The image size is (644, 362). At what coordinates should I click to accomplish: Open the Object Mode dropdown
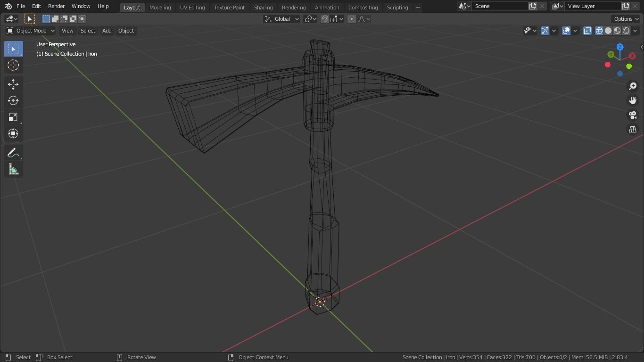coord(31,31)
